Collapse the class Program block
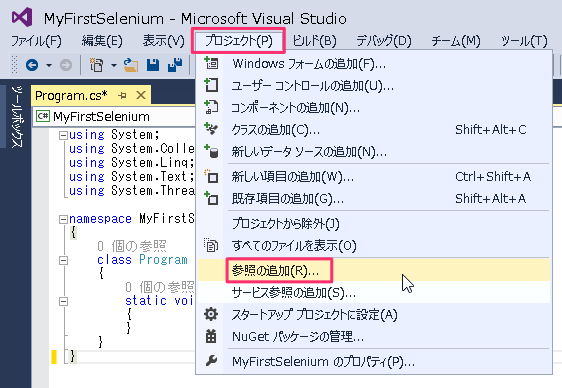 (63, 260)
